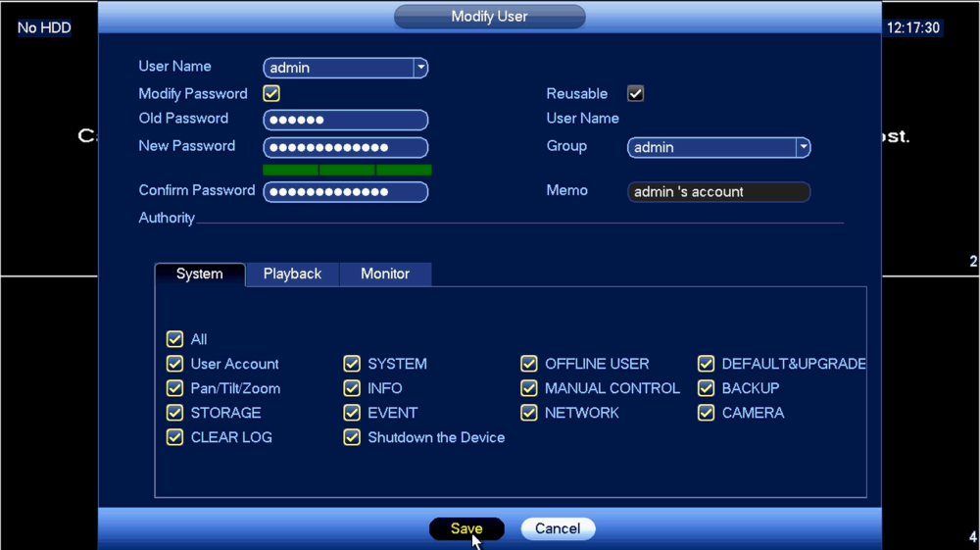Disable the DEFAULT&UPGRADE permission

(x=707, y=364)
